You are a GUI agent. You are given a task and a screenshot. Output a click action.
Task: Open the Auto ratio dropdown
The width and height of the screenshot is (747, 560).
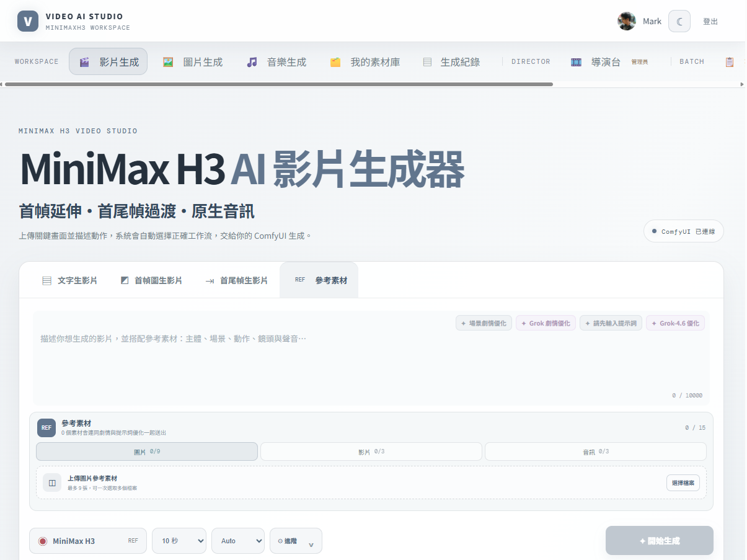[x=238, y=541]
